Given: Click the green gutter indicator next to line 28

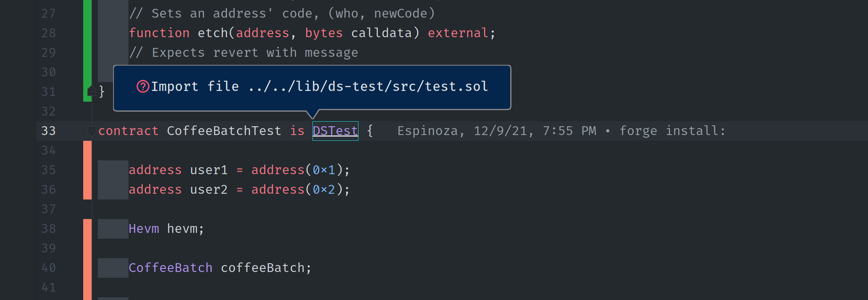Looking at the screenshot, I should point(87,33).
